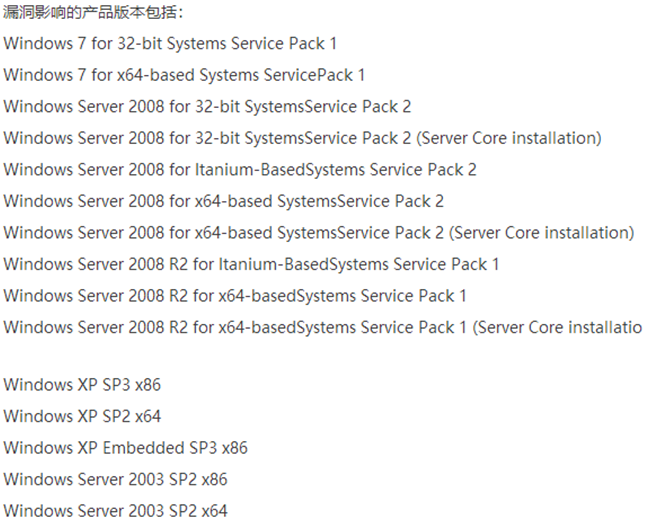Screen dimensions: 650x529
Task: Click Windows Server 2008 R2 x64-based Service Pack 1
Action: 235,296
